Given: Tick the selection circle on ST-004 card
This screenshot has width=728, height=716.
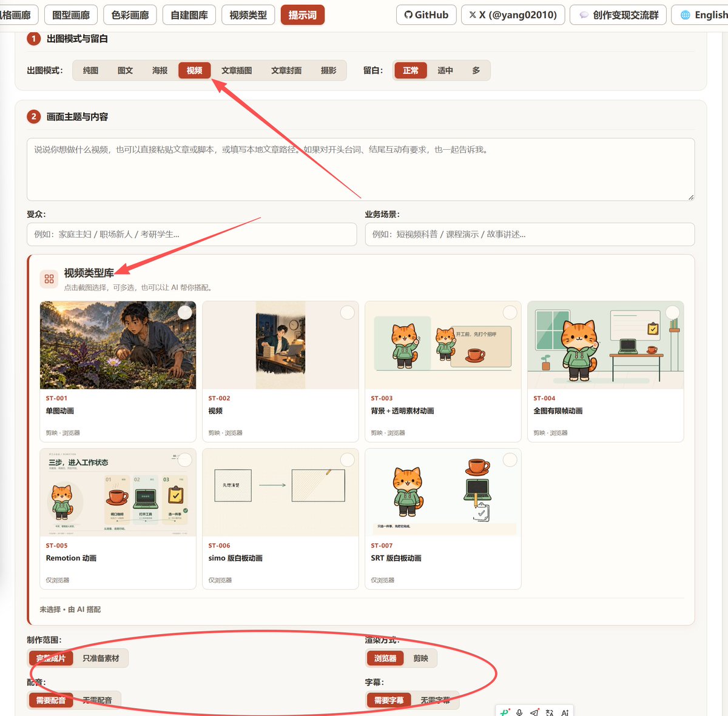Looking at the screenshot, I should [673, 312].
